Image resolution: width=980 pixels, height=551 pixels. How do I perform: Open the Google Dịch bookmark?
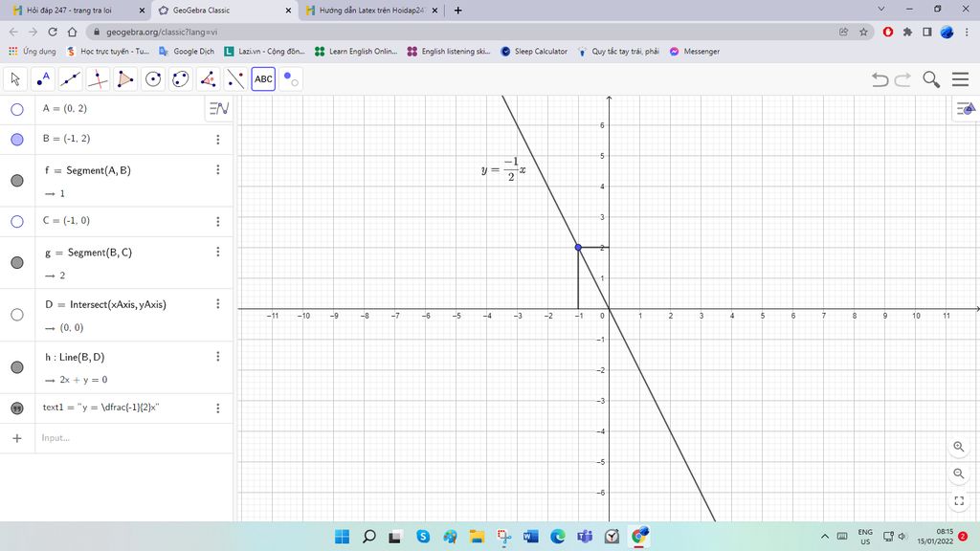pyautogui.click(x=187, y=52)
